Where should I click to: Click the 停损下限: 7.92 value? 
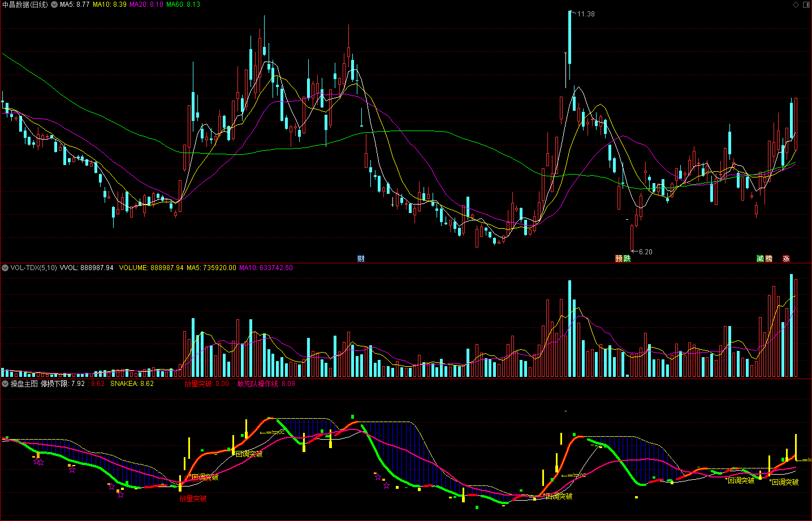point(63,384)
